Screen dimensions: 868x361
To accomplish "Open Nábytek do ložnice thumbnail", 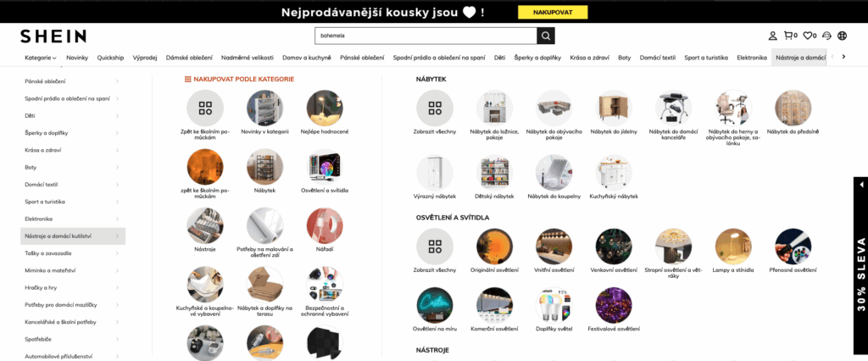I will click(494, 108).
